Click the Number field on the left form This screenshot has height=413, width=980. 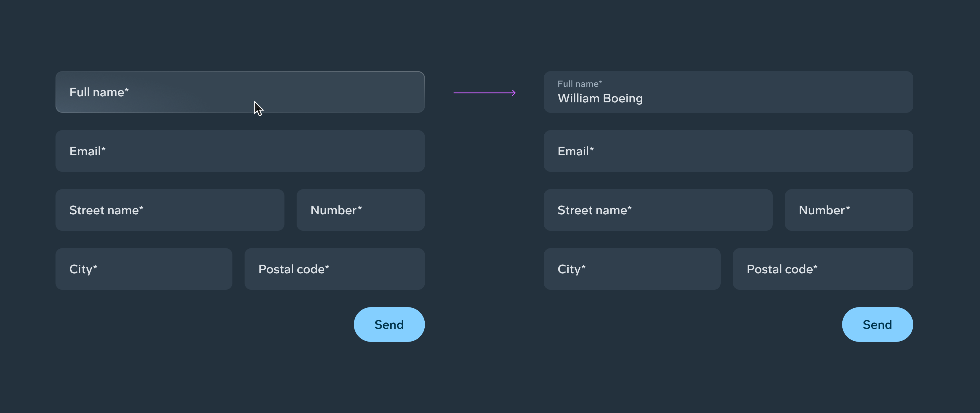(x=360, y=210)
